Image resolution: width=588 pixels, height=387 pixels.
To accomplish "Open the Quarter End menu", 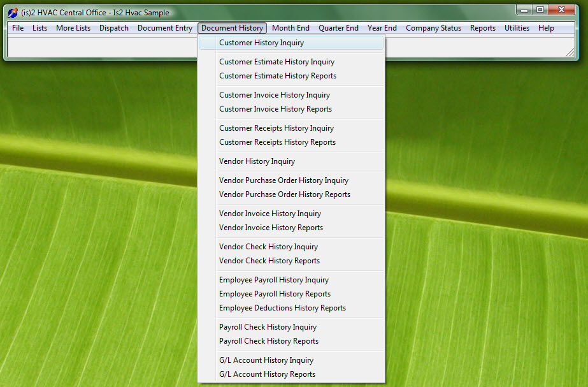I will click(x=338, y=28).
